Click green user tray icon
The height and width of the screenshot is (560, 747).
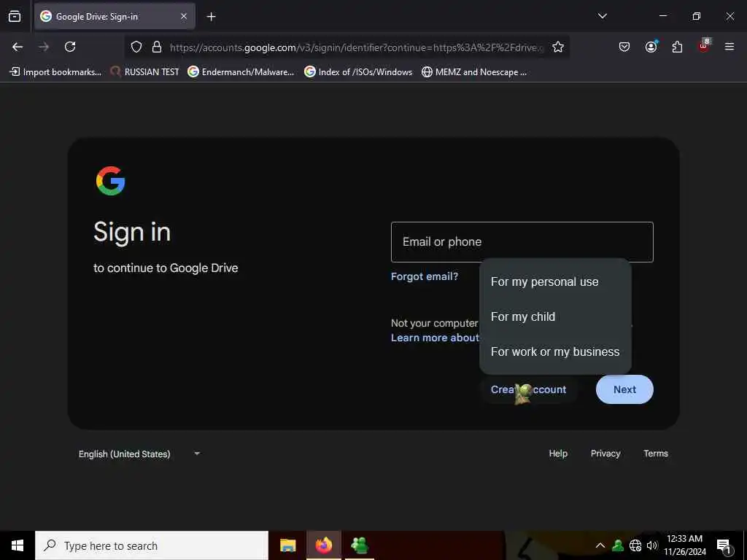coord(618,545)
